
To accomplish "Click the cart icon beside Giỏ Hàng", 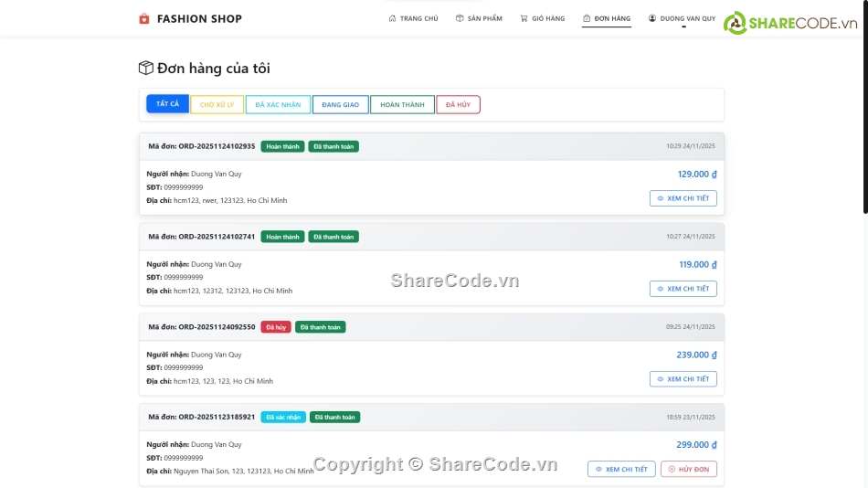I will (x=524, y=18).
